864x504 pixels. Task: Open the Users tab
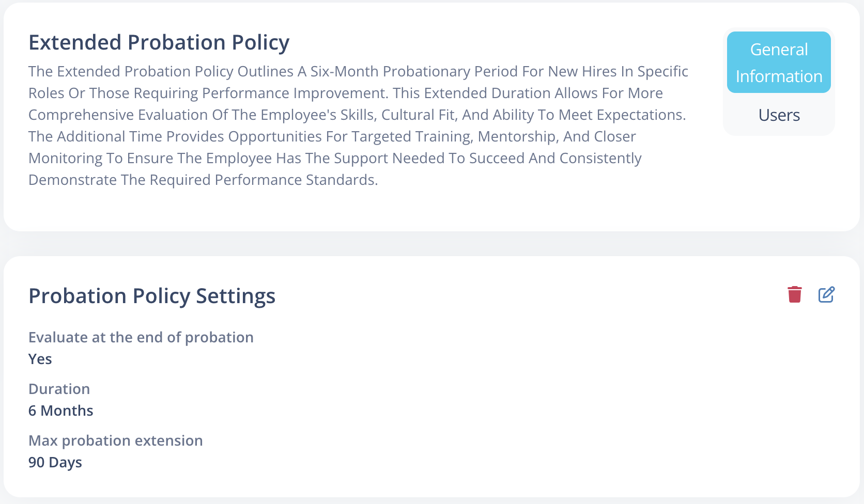point(779,115)
